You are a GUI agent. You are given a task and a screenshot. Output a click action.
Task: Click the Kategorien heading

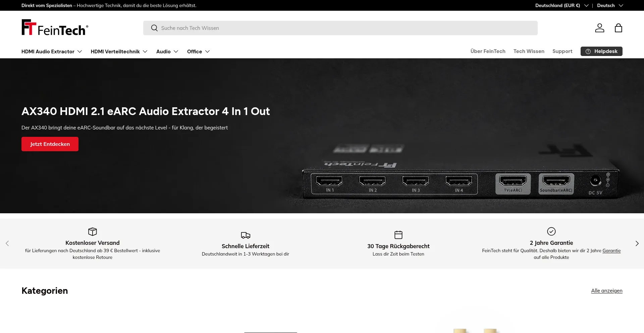click(45, 291)
